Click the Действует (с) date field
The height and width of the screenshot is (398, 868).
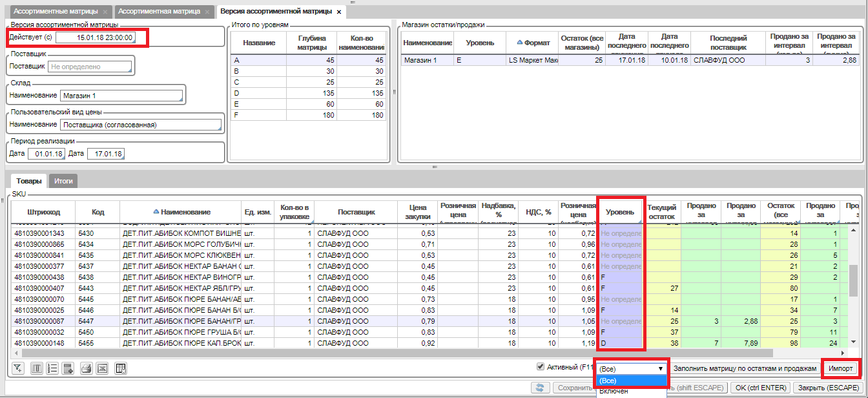[96, 37]
